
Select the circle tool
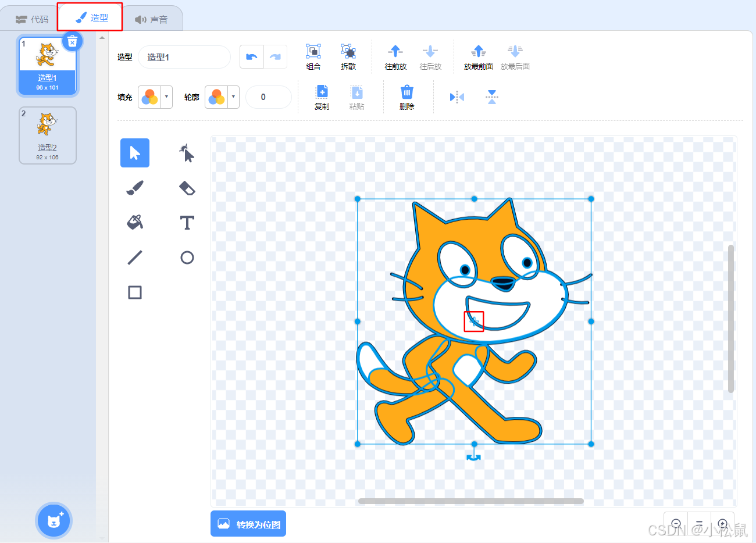[187, 258]
